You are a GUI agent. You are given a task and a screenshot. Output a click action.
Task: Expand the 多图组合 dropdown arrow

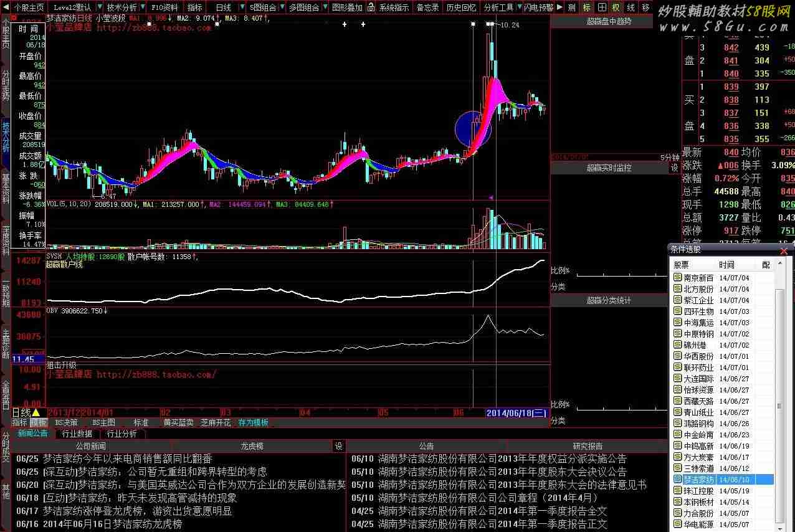[325, 7]
